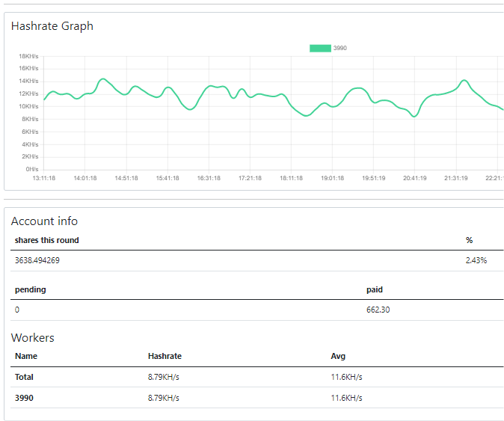Screen dimensions: 504x421
Task: Click the 21:31:19 time axis label
Action: 455,178
